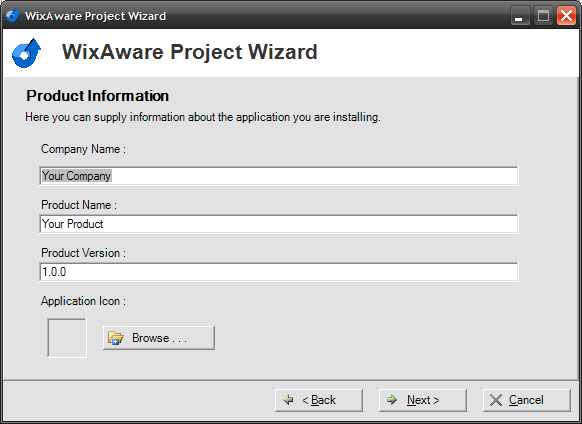Close the WixAware Project Wizard window
The image size is (582, 424).
pyautogui.click(x=566, y=16)
